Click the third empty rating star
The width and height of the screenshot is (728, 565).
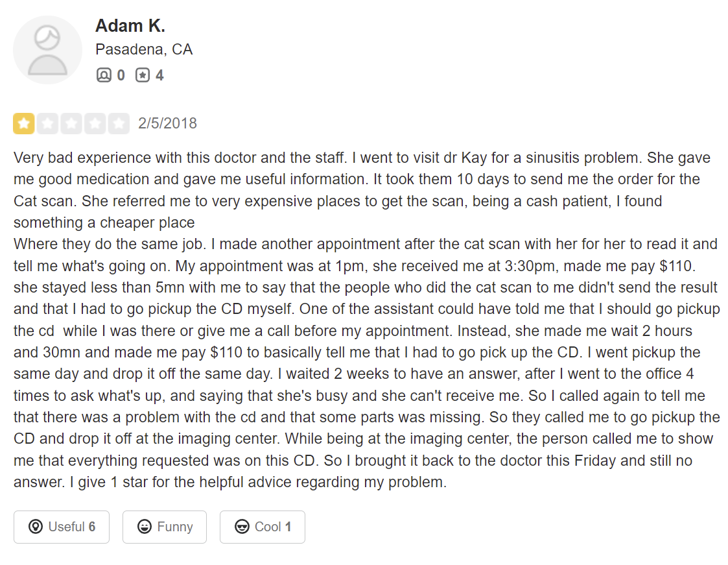tap(71, 124)
